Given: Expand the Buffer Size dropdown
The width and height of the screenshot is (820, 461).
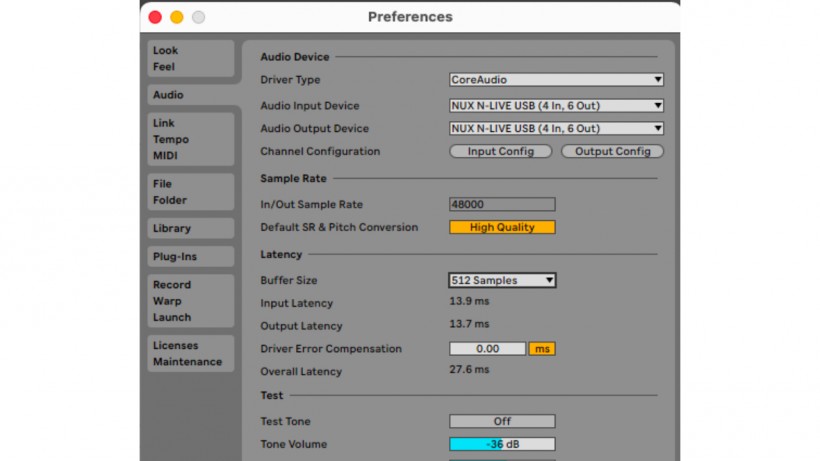Looking at the screenshot, I should (502, 281).
